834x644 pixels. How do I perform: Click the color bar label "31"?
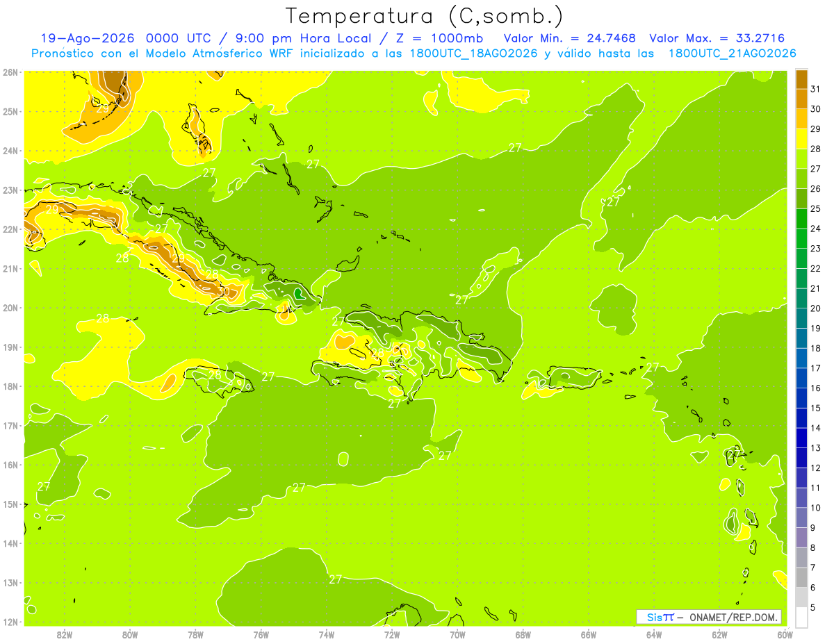(815, 89)
